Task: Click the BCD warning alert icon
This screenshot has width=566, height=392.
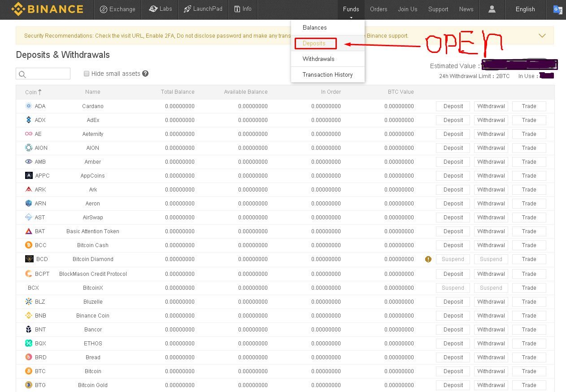Action: point(428,259)
